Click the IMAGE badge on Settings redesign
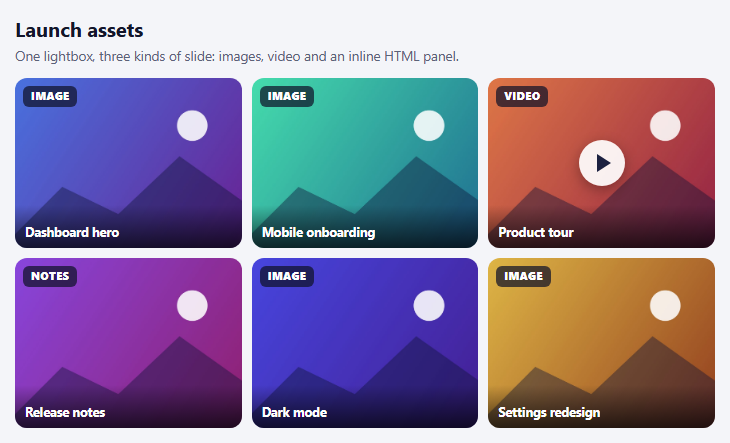This screenshot has height=443, width=730. tap(523, 276)
